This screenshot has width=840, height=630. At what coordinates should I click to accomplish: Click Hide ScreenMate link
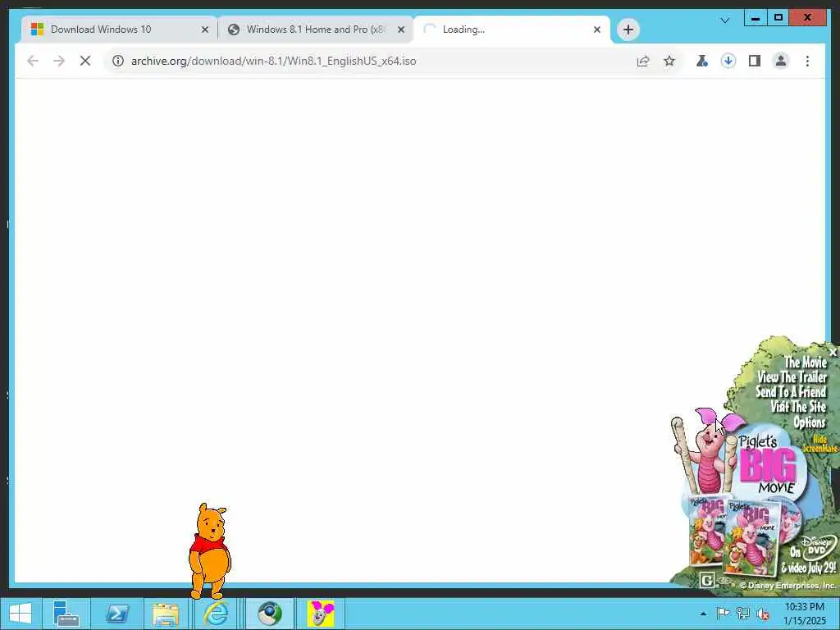click(x=819, y=444)
